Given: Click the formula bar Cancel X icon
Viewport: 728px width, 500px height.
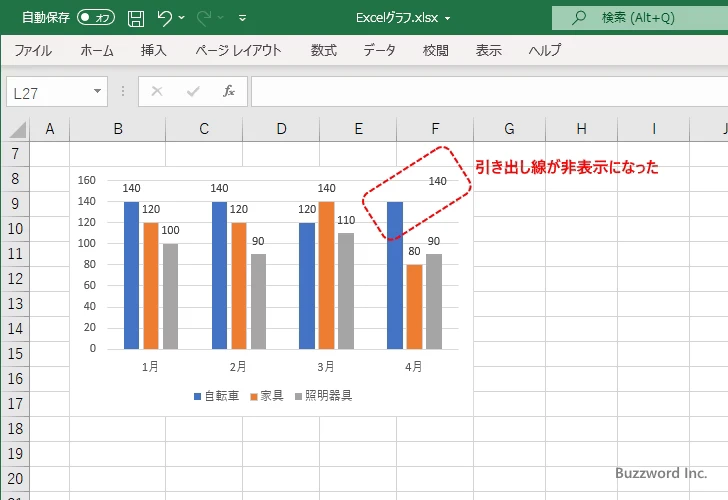Looking at the screenshot, I should pos(157,91).
